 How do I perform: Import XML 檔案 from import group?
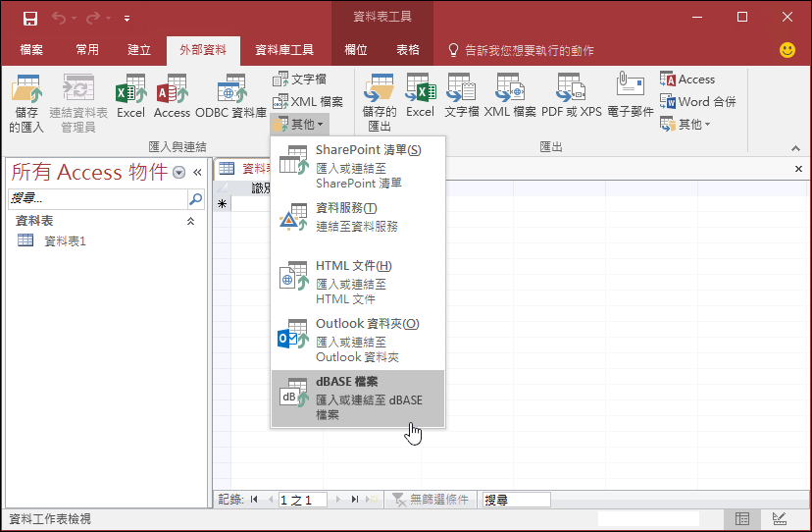coord(308,102)
